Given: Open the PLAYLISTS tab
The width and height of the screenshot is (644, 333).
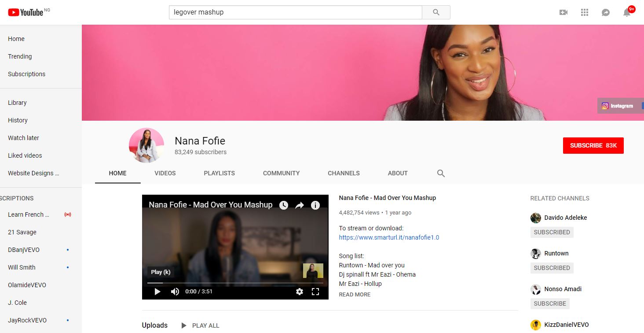Looking at the screenshot, I should [x=220, y=173].
